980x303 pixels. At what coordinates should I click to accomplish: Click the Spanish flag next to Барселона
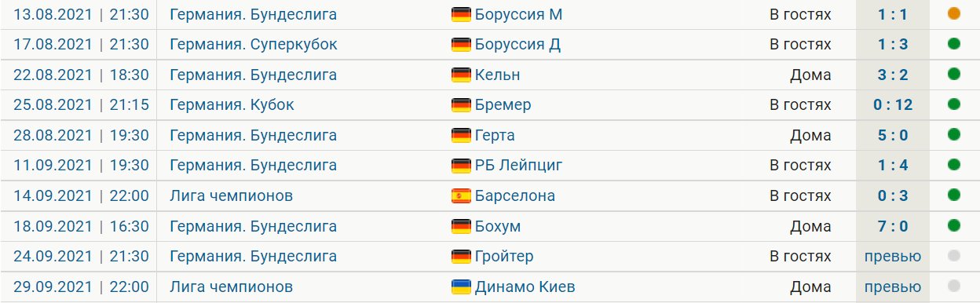click(x=461, y=196)
